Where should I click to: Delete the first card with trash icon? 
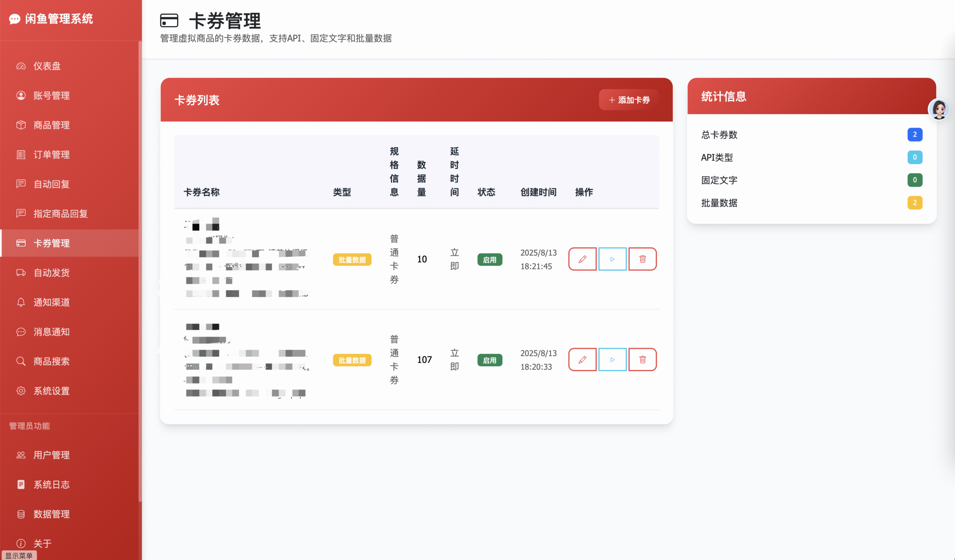click(x=642, y=259)
